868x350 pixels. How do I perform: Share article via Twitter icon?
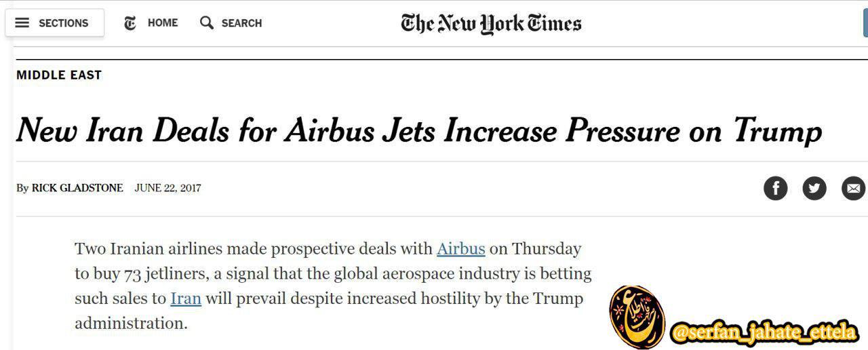814,188
